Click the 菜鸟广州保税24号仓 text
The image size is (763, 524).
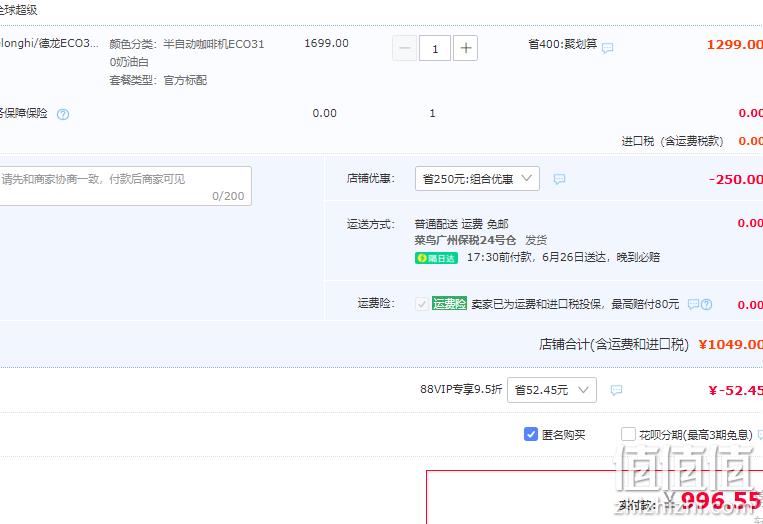click(x=465, y=240)
